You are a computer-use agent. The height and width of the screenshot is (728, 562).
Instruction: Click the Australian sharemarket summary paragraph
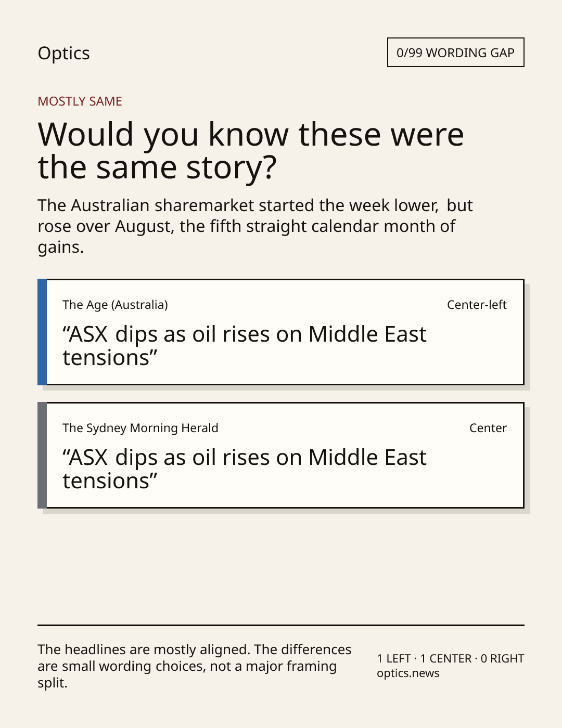pos(255,226)
